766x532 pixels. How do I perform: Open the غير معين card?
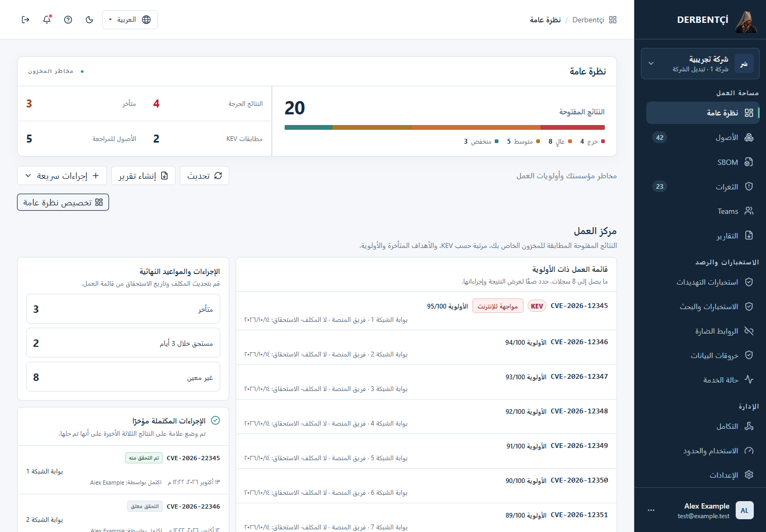pos(123,377)
